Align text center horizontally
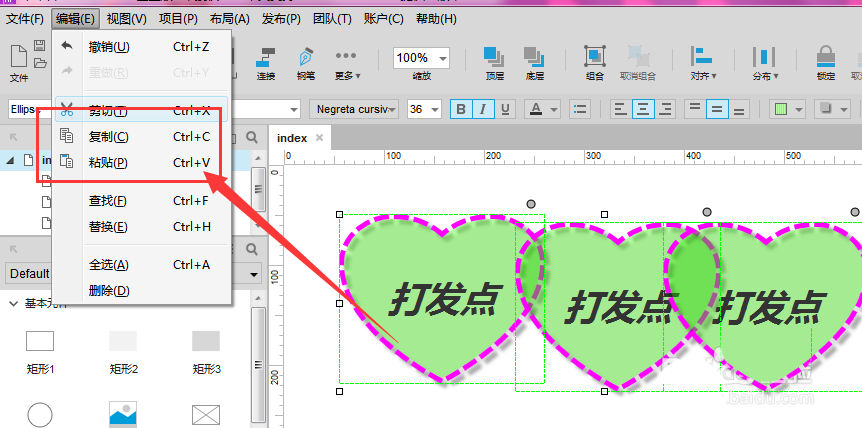 point(643,109)
